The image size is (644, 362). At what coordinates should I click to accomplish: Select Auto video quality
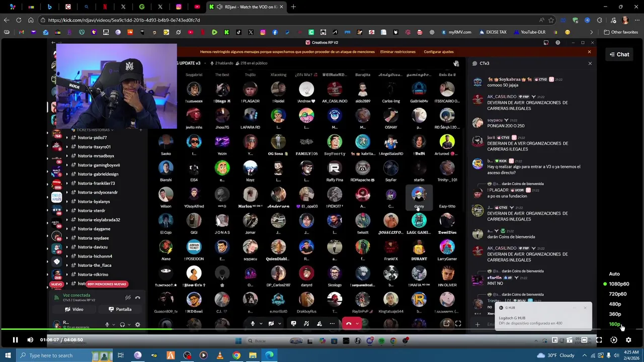614,274
